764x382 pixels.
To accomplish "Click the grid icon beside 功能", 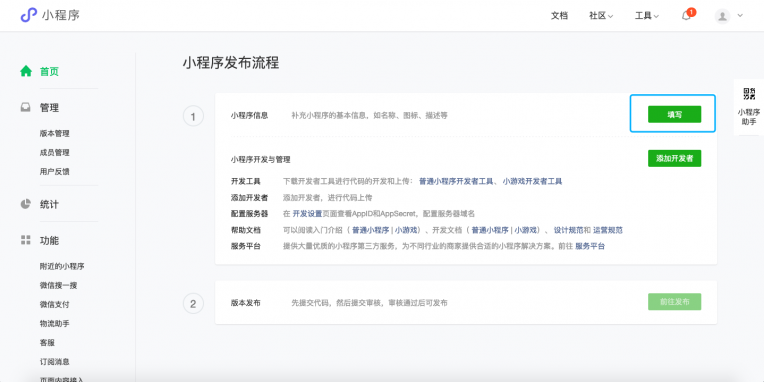I will coord(25,240).
